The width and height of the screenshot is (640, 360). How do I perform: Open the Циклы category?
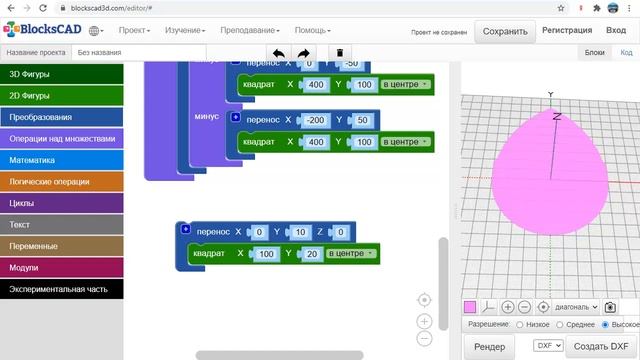point(62,203)
